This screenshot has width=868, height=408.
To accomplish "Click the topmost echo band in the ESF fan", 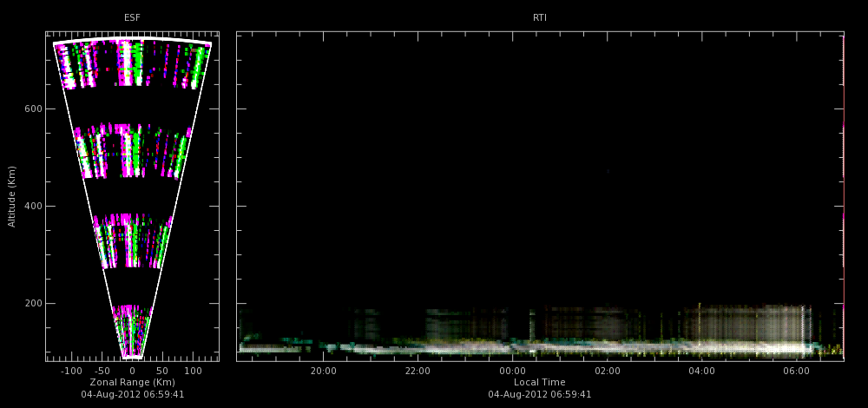I will (x=132, y=63).
